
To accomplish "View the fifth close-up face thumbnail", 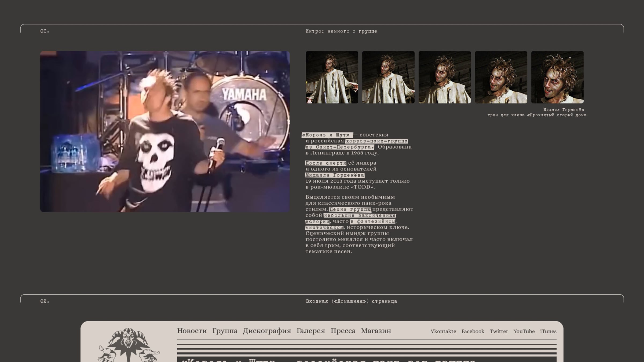I will (x=557, y=77).
